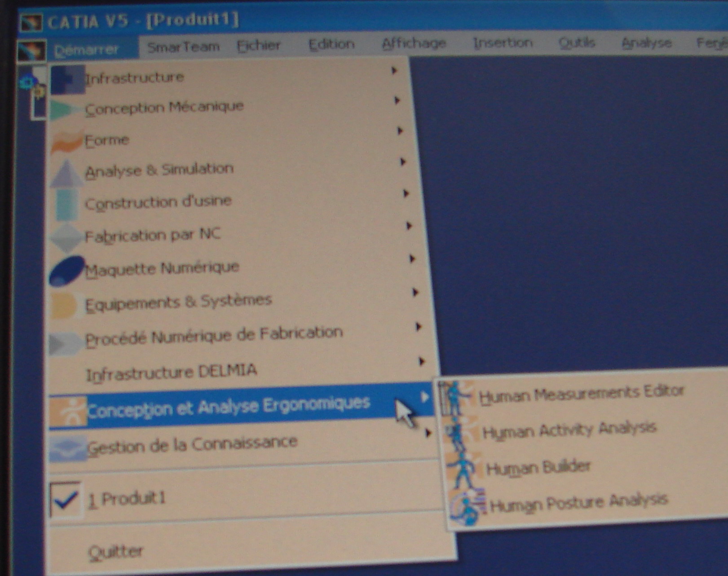Open the Affichage menu

click(x=414, y=44)
